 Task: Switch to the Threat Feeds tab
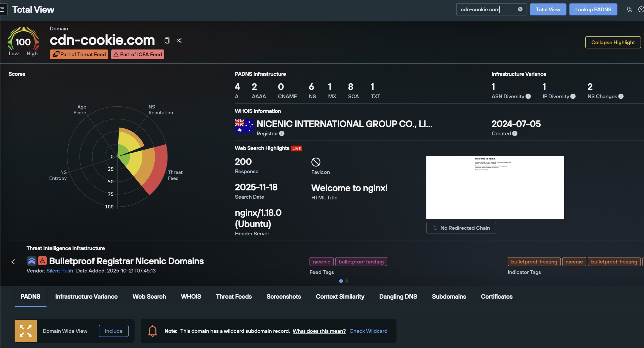click(x=233, y=297)
